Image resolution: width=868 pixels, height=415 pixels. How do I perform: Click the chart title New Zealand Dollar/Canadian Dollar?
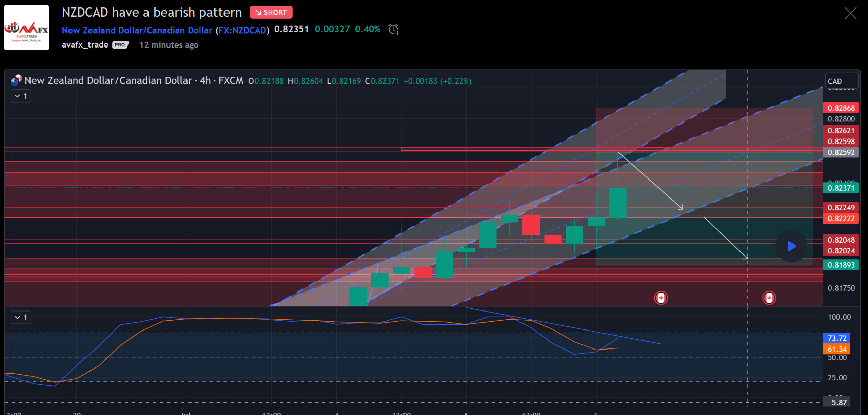(x=108, y=81)
